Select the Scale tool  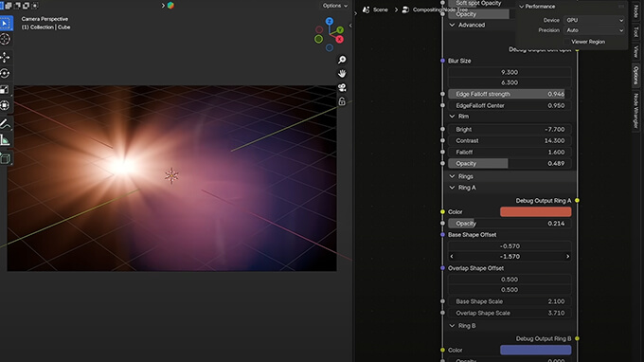pos(6,90)
